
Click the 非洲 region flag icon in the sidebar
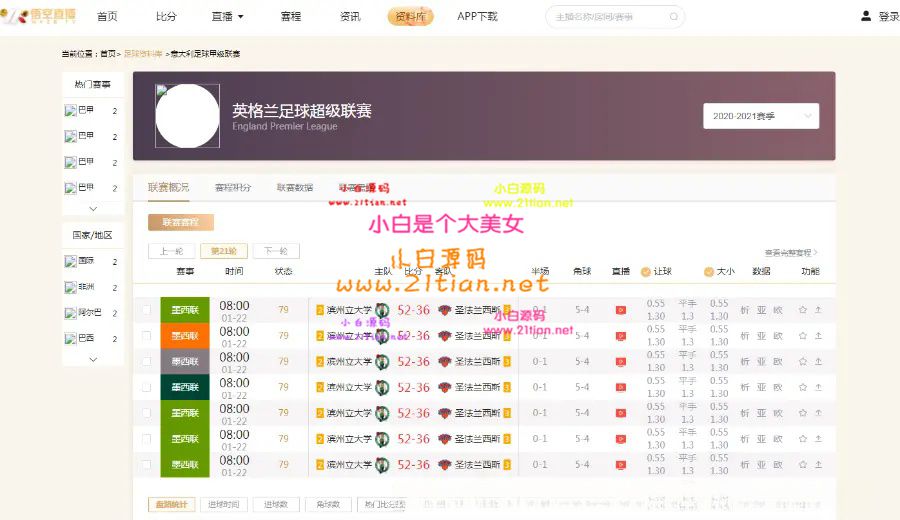[70, 287]
